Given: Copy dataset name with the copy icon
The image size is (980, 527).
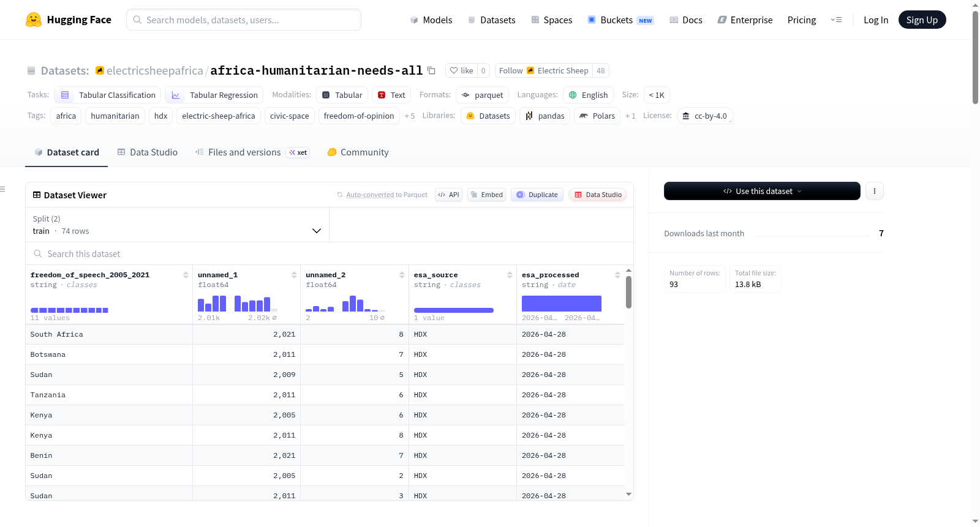Looking at the screenshot, I should 431,70.
